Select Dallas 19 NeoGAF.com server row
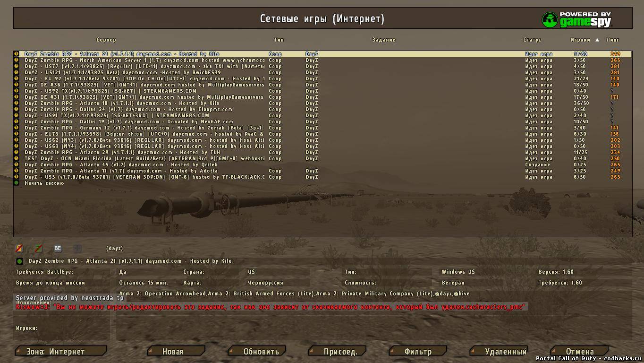 click(x=322, y=122)
